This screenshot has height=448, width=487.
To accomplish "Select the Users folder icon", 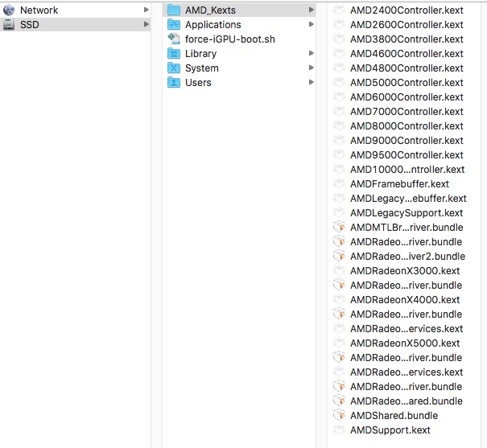I will (x=174, y=83).
